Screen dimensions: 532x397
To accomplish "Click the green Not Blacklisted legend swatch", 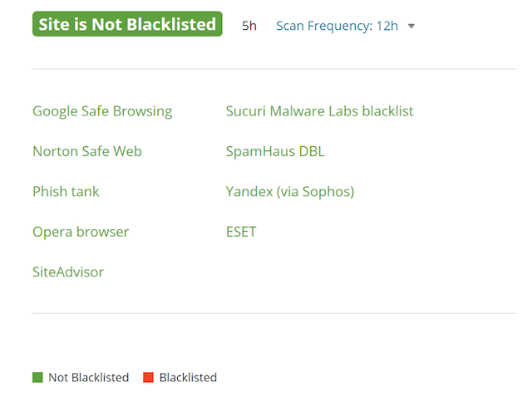I will pos(37,377).
